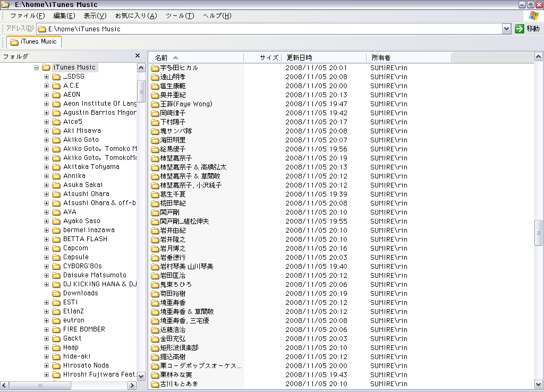Expand the Aki Misawa folder node

(x=47, y=131)
